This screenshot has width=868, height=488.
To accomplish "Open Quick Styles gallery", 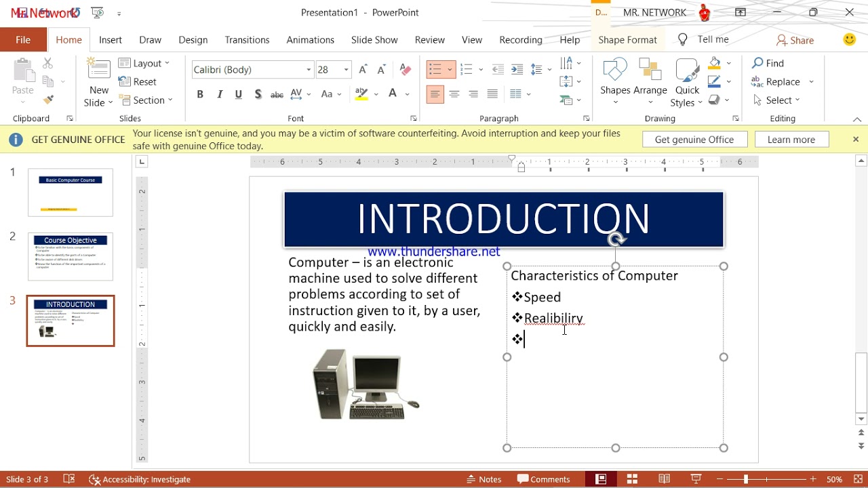I will click(x=687, y=82).
